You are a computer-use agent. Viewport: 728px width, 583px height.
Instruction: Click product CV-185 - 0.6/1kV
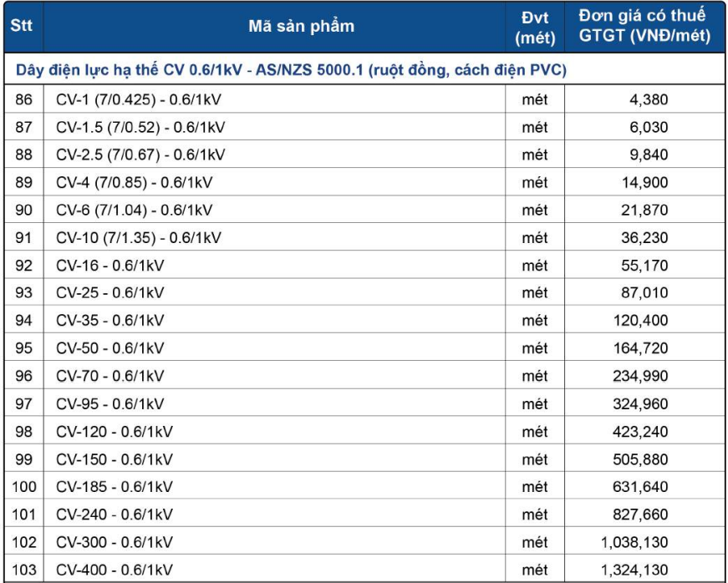tap(115, 487)
